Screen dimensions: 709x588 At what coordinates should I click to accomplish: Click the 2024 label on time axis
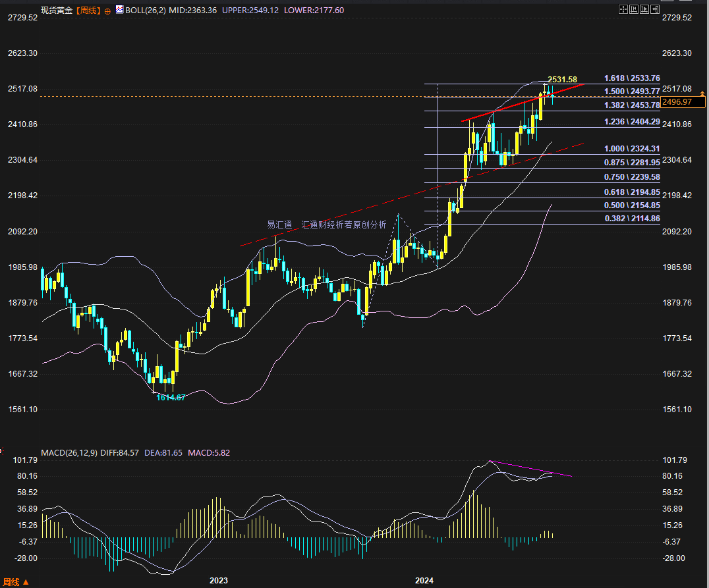coord(424,580)
